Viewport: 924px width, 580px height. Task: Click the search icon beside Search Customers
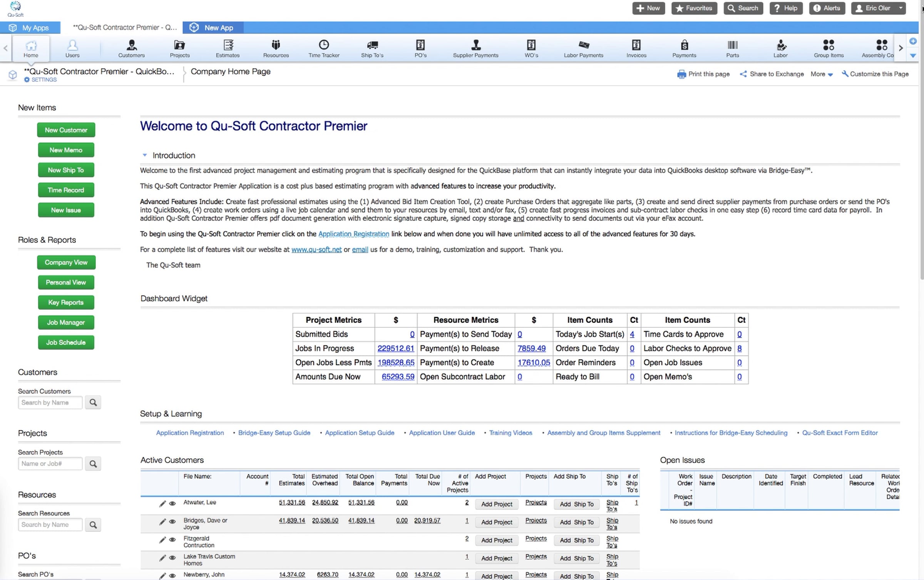[x=93, y=403]
